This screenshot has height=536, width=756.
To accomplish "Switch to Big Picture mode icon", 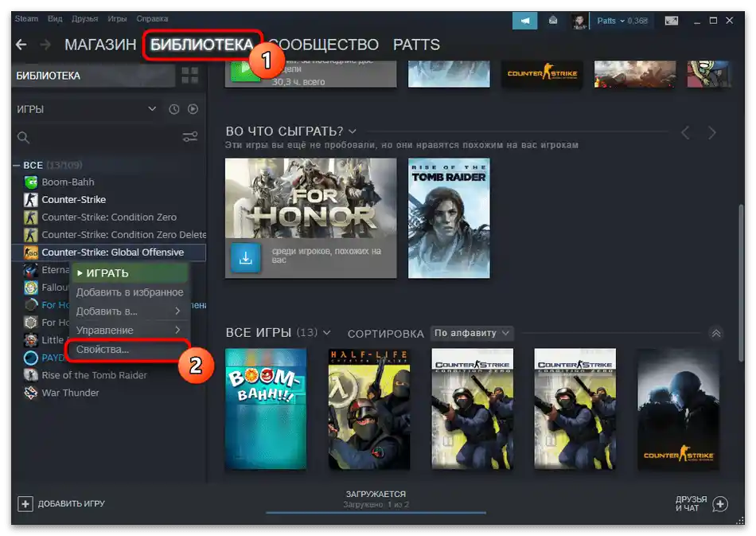I will click(x=672, y=21).
